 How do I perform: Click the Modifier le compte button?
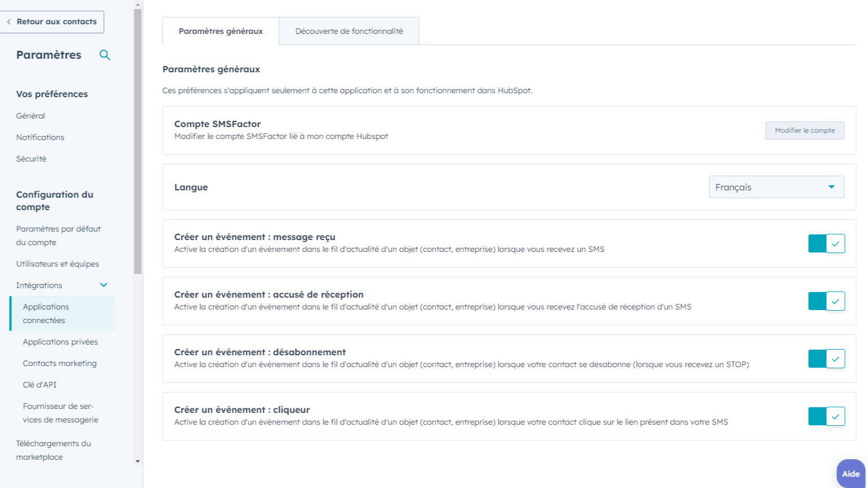[x=804, y=130]
